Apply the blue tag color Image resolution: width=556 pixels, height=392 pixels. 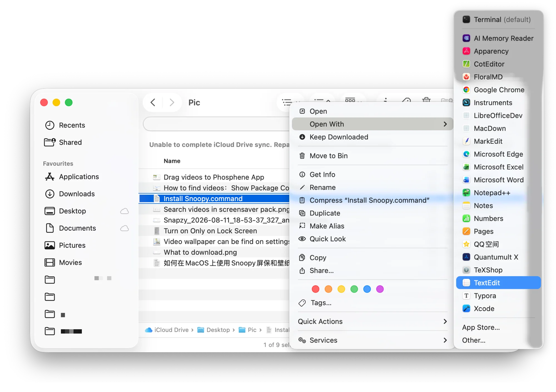pyautogui.click(x=367, y=289)
